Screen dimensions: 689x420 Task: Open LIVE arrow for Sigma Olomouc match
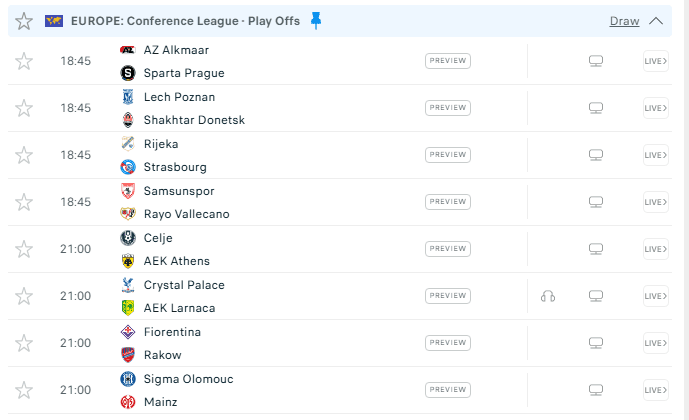coord(655,390)
